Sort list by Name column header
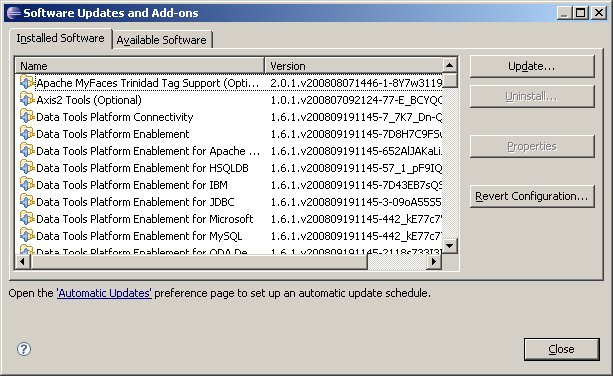Image resolution: width=613 pixels, height=376 pixels. tap(140, 66)
